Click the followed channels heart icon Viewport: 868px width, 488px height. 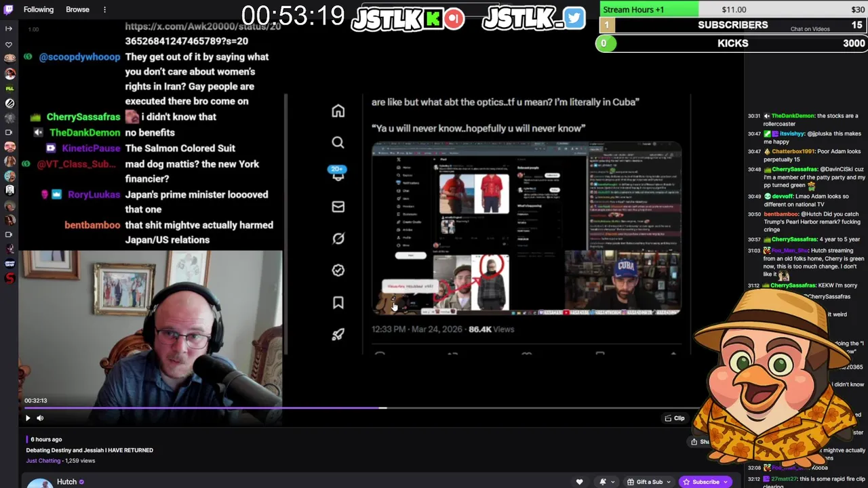pos(9,45)
